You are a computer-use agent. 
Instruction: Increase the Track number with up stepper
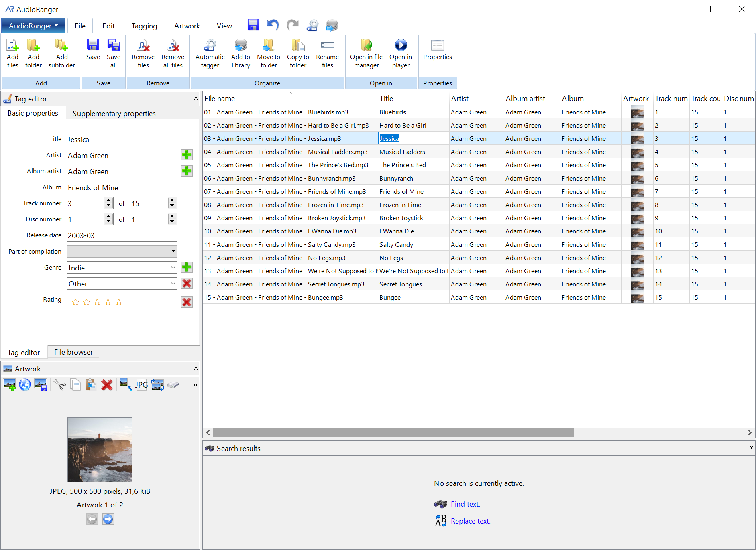[x=109, y=201]
